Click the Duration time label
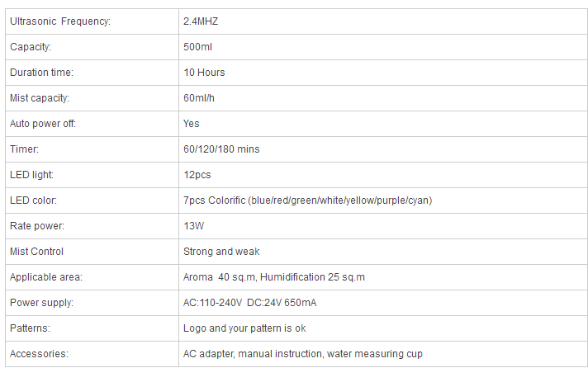Screen dimensions: 588x368 (x=41, y=73)
